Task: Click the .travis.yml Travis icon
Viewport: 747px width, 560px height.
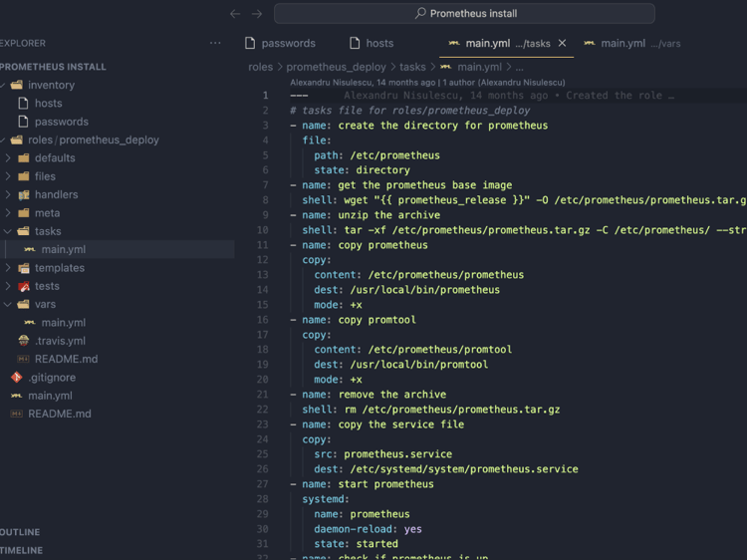Action: pos(23,341)
